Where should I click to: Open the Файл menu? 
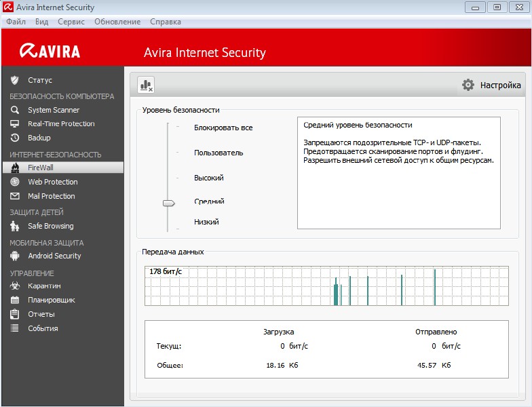click(x=16, y=22)
